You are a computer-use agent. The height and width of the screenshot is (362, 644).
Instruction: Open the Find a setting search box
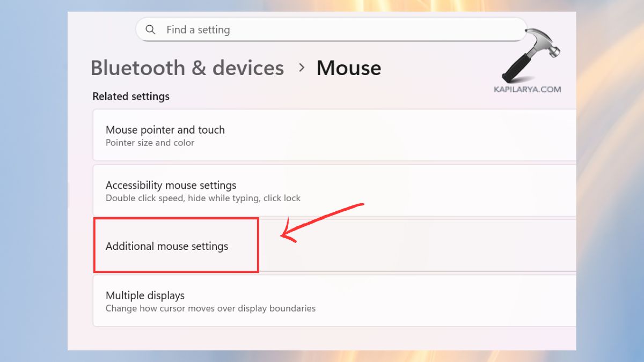(x=322, y=29)
